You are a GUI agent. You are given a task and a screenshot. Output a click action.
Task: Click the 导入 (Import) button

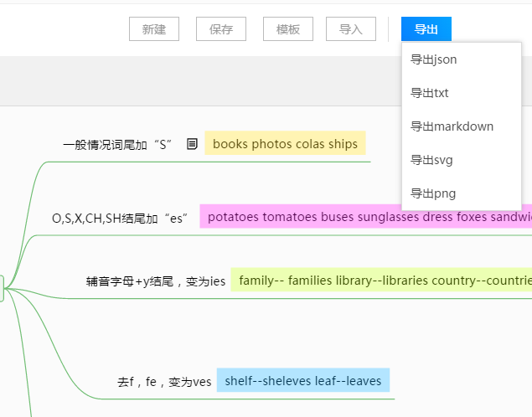point(351,29)
